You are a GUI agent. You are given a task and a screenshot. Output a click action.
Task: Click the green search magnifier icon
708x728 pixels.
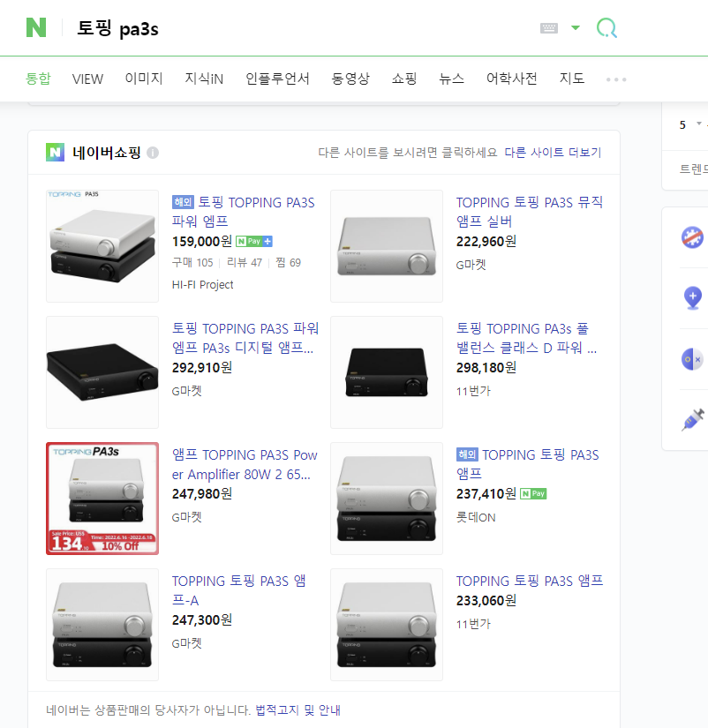click(x=606, y=28)
